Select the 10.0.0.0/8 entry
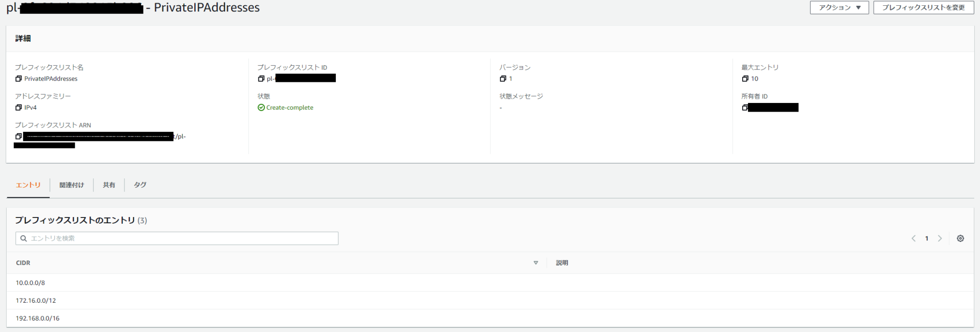 coord(490,283)
